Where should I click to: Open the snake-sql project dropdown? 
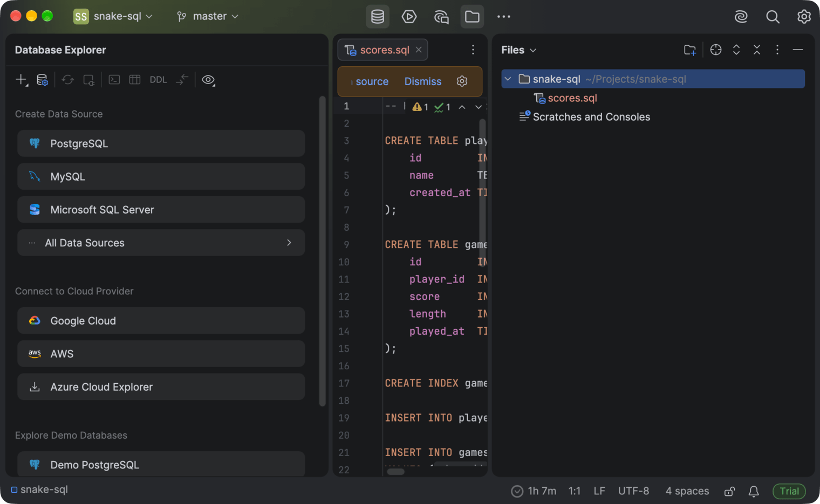click(113, 17)
